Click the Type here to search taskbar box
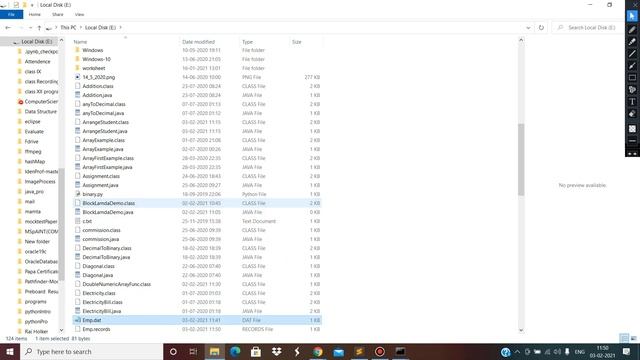 pos(91,351)
